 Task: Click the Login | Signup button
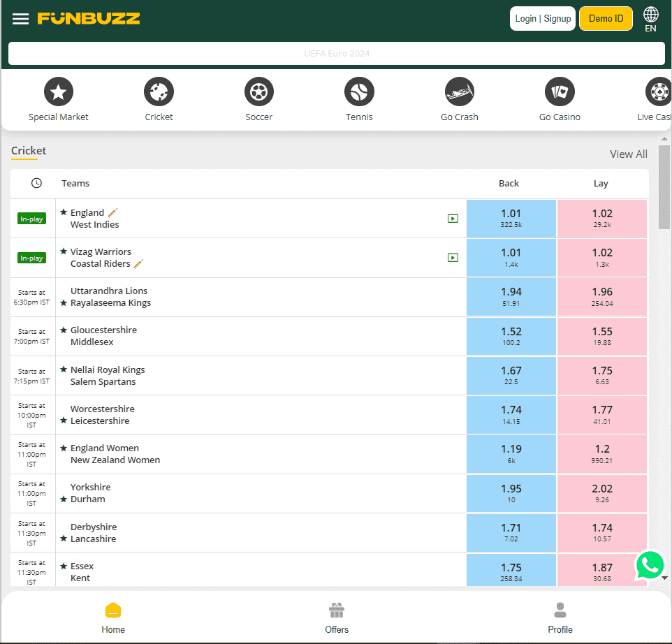point(542,19)
